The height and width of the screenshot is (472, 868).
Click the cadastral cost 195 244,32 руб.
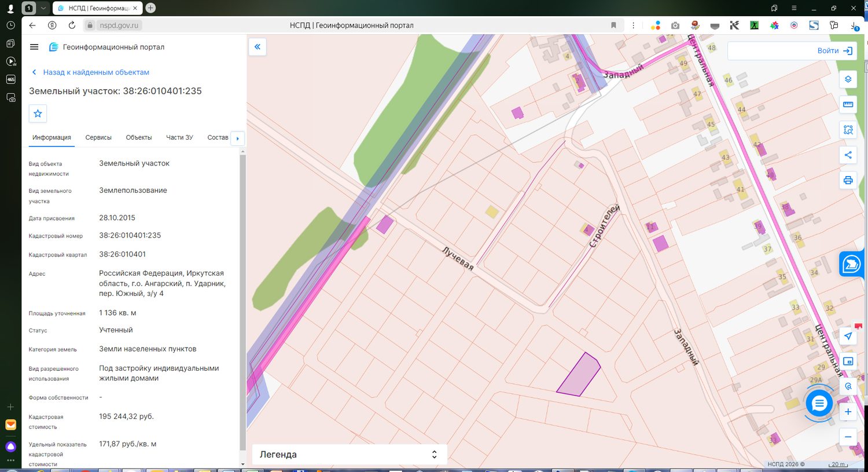(126, 416)
